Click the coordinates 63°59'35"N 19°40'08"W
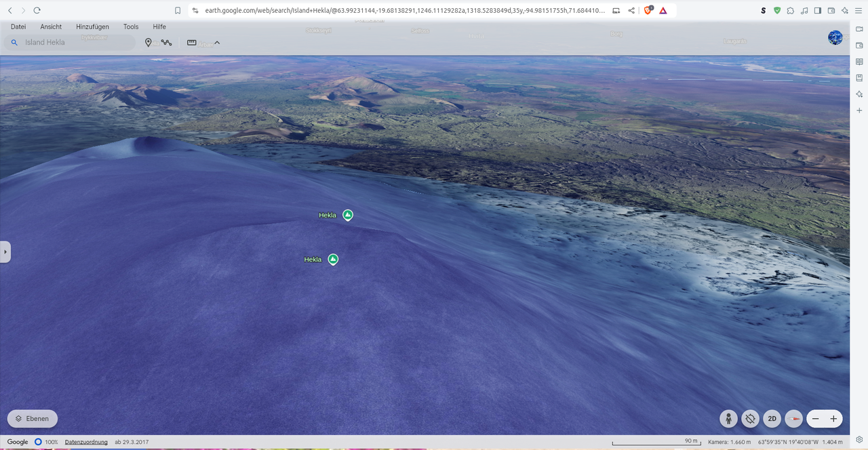868x450 pixels. point(788,442)
